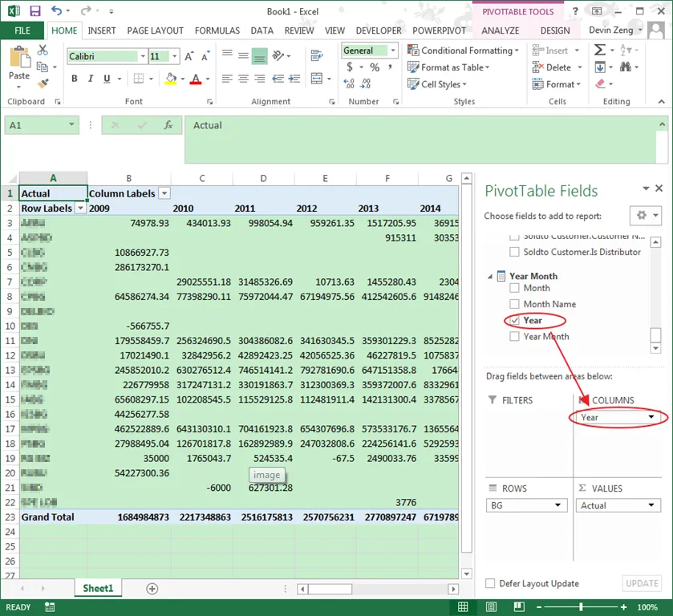Click the Wrap Text icon
This screenshot has width=673, height=616.
tap(317, 55)
